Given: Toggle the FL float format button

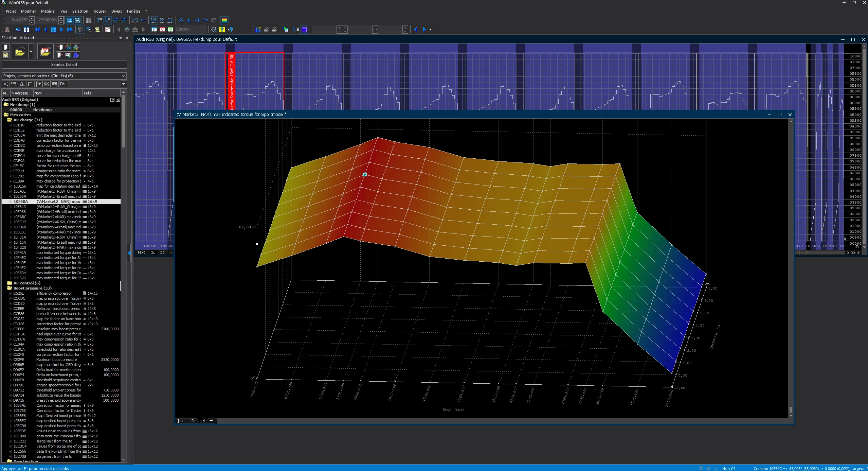Looking at the screenshot, I should pos(124,20).
